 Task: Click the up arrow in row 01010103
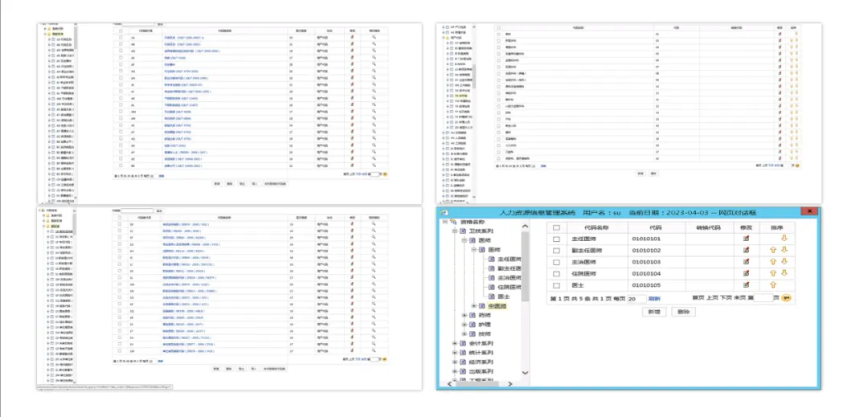pos(773,262)
